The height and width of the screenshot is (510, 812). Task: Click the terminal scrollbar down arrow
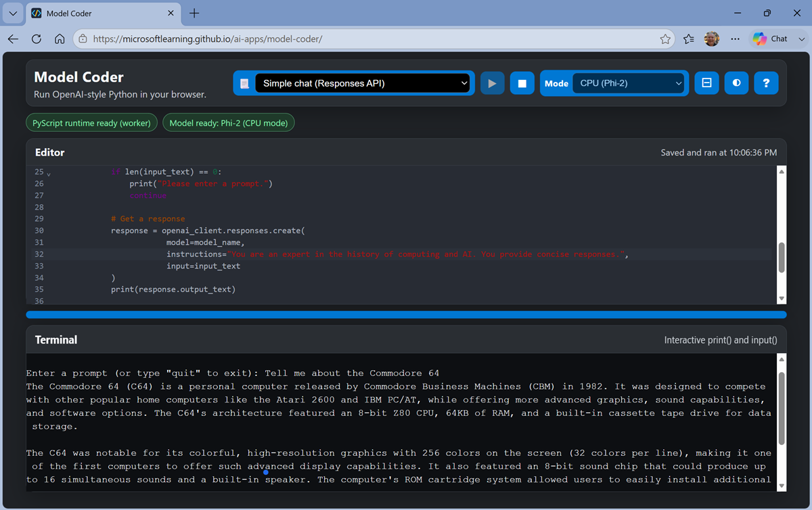coord(782,486)
